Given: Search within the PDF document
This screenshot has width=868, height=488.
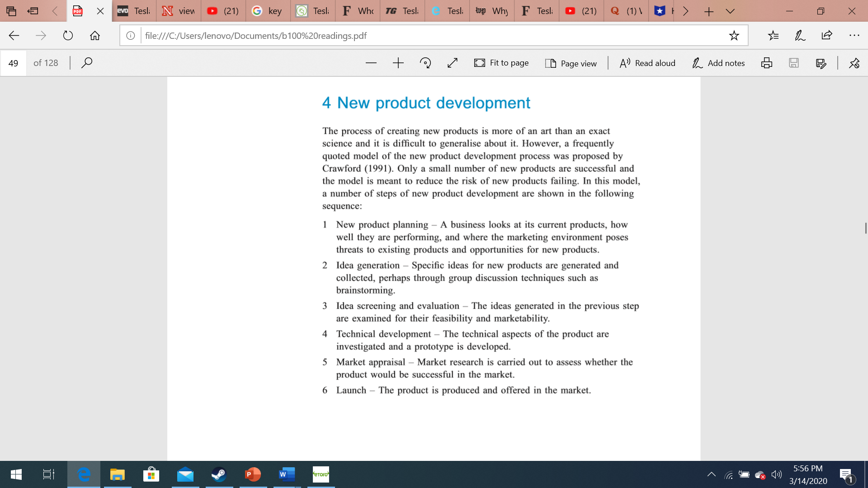Looking at the screenshot, I should click(x=87, y=63).
